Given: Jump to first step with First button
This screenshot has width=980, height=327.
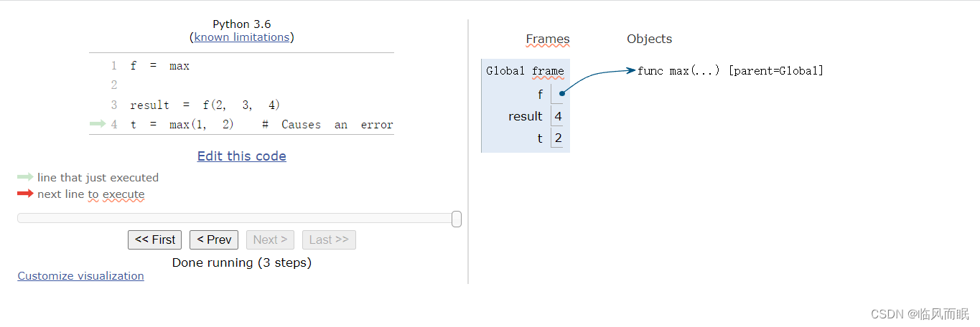Looking at the screenshot, I should (x=154, y=240).
